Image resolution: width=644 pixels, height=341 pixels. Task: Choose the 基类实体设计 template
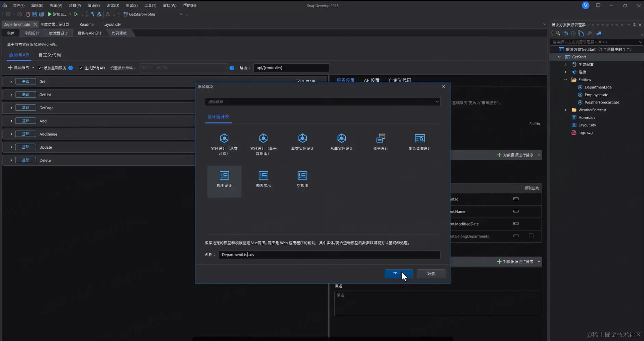tap(302, 142)
